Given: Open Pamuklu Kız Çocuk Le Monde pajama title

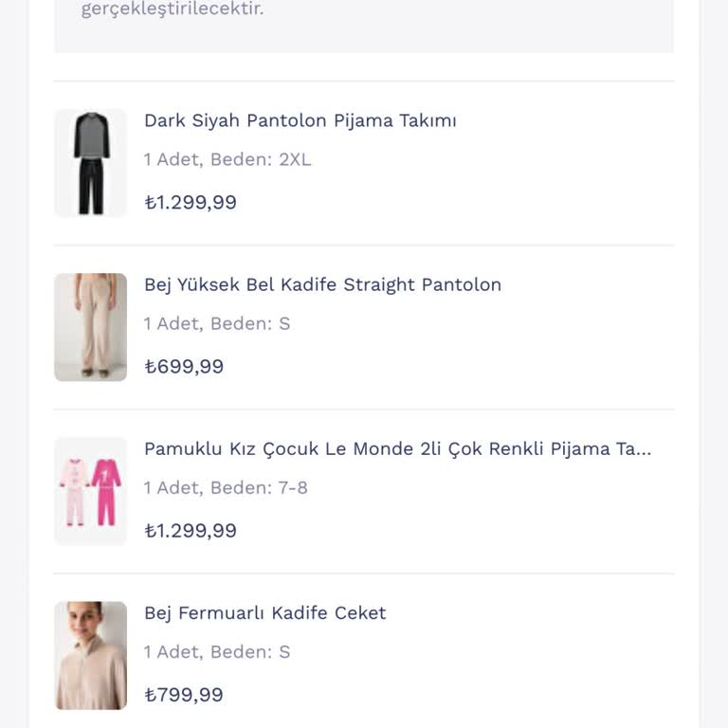Looking at the screenshot, I should [x=397, y=448].
